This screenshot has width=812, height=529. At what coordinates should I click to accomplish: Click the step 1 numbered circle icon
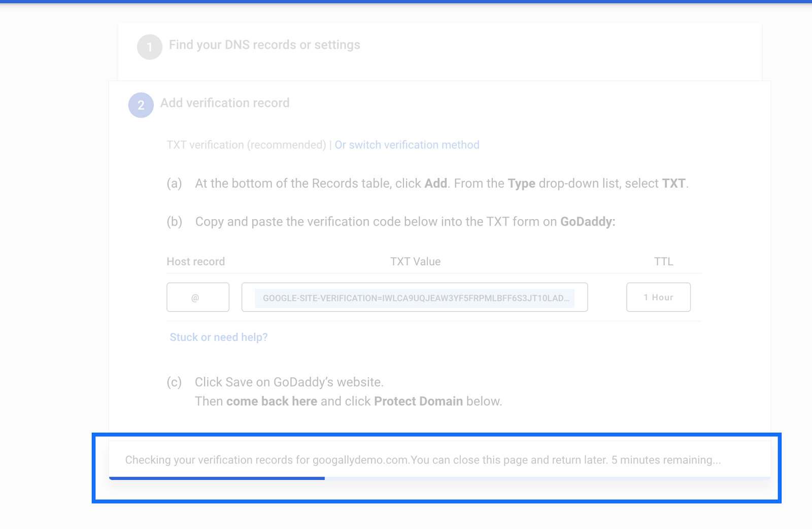150,45
